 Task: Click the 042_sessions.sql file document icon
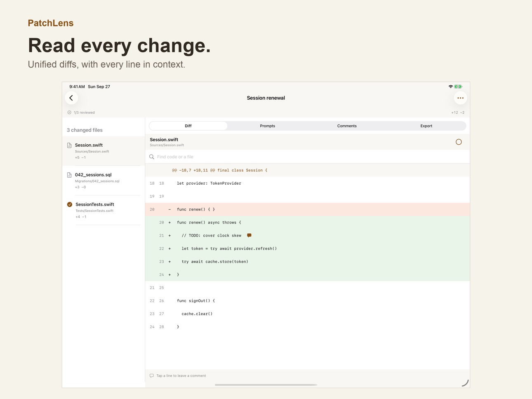69,175
